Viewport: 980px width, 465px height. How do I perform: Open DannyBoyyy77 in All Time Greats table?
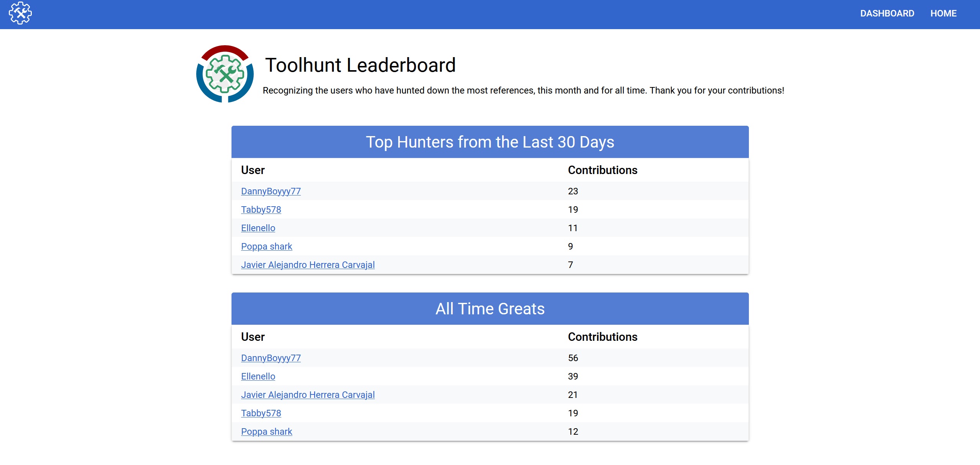(x=271, y=358)
